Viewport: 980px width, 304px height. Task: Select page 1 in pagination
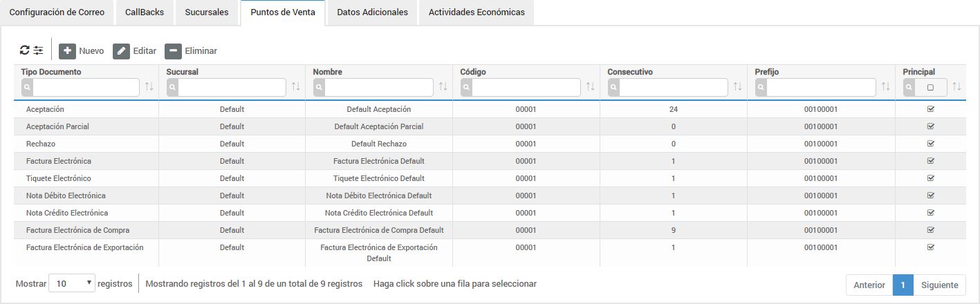click(903, 285)
